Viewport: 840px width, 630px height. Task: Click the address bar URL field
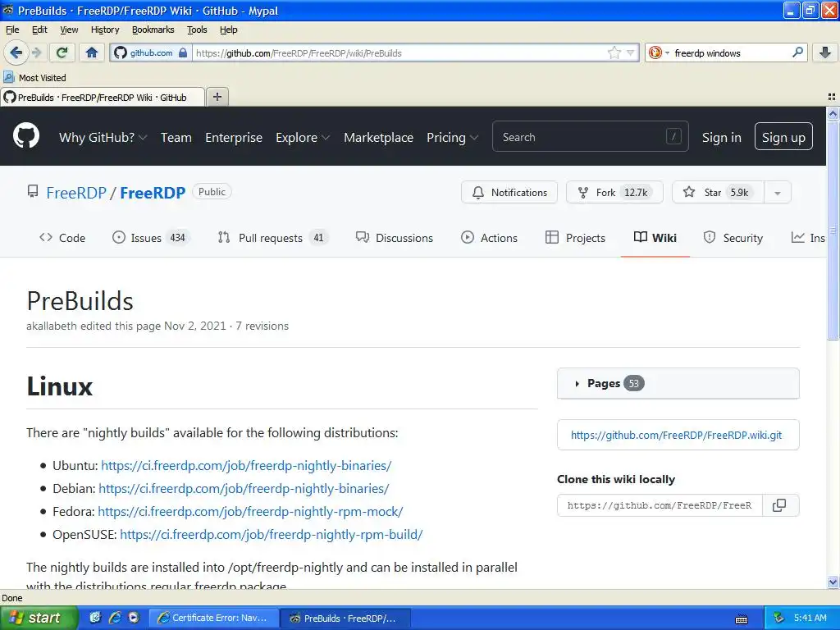(x=399, y=52)
